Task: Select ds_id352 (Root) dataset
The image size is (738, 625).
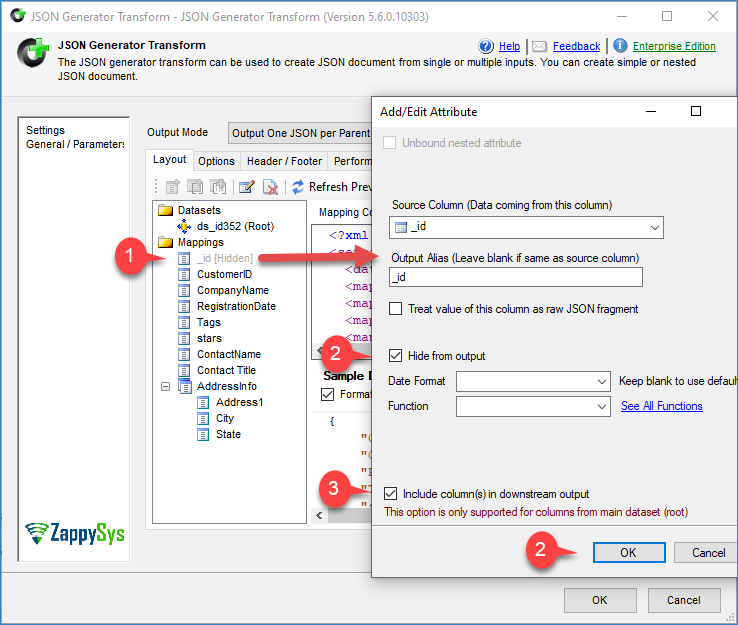Action: (235, 226)
